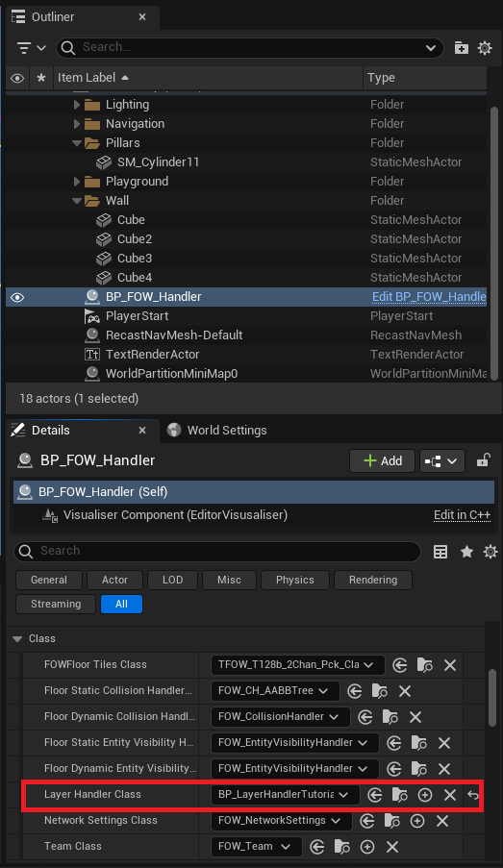Select the All filter

121,604
